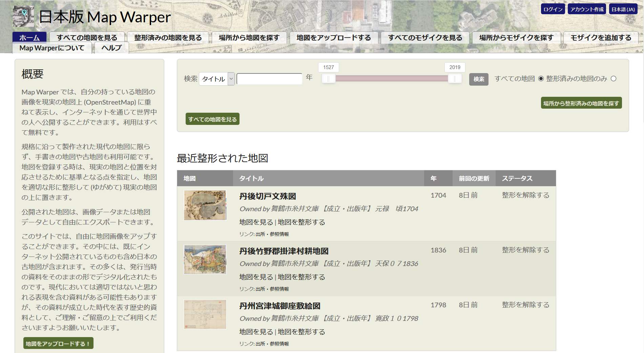Image resolution: width=644 pixels, height=353 pixels.
Task: Click 地図を整形する for 丹後竹野郡掛津村耕地図
Action: (x=302, y=277)
